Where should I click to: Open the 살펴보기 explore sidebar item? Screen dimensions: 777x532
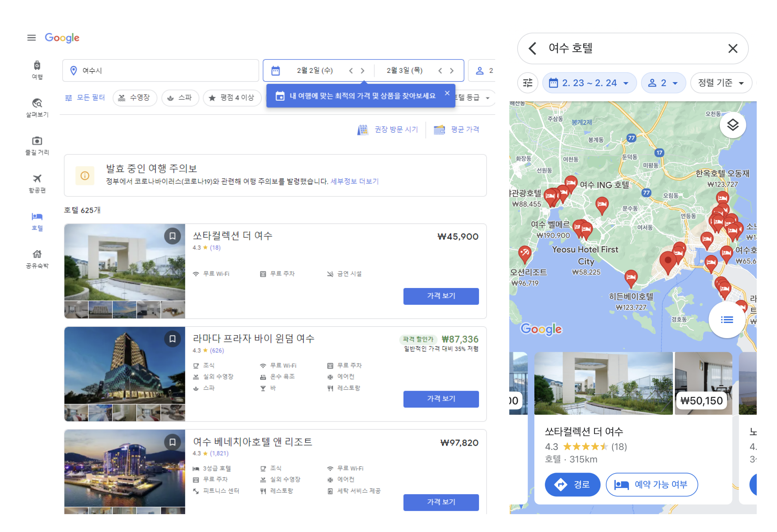click(x=37, y=108)
